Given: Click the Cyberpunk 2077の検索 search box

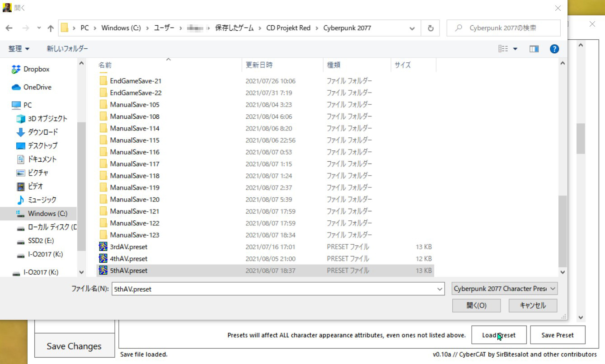Looking at the screenshot, I should 503,28.
